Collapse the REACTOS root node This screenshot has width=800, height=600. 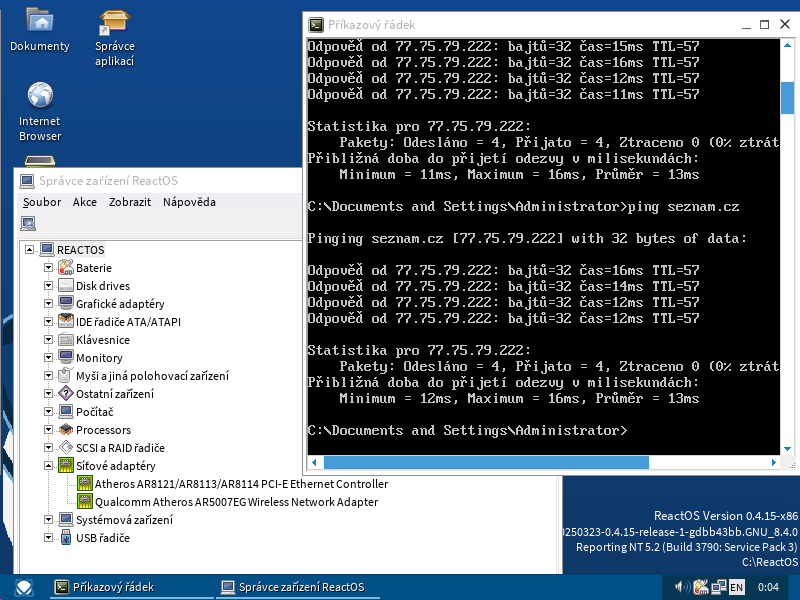[30, 250]
